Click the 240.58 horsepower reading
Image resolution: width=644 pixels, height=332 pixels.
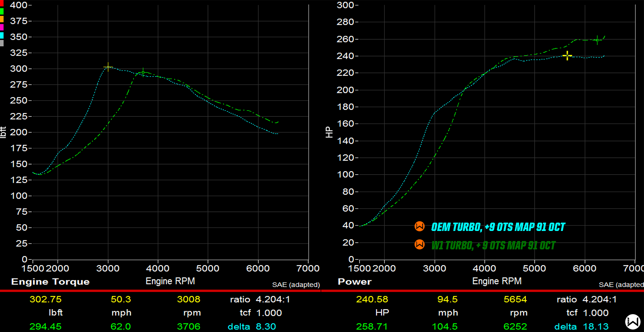tap(372, 299)
